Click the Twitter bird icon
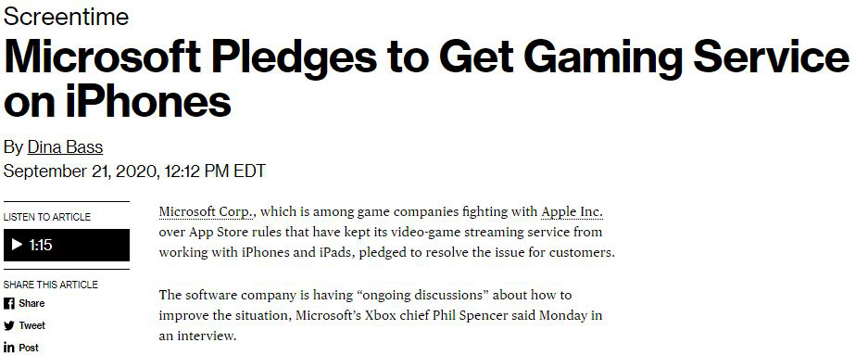868x355 pixels. coord(9,325)
